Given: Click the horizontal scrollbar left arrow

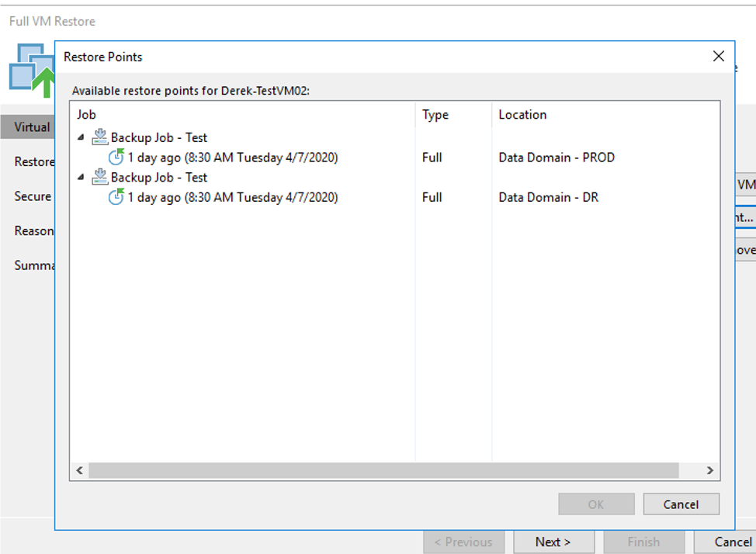Looking at the screenshot, I should pos(79,471).
